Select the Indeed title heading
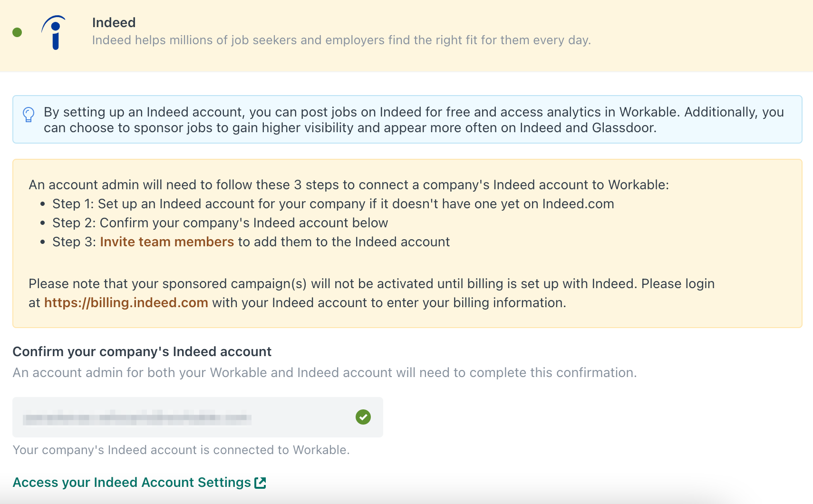 point(114,22)
